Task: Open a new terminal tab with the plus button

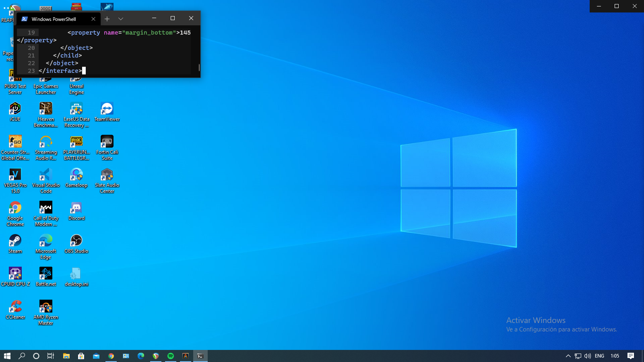Action: pos(107,19)
